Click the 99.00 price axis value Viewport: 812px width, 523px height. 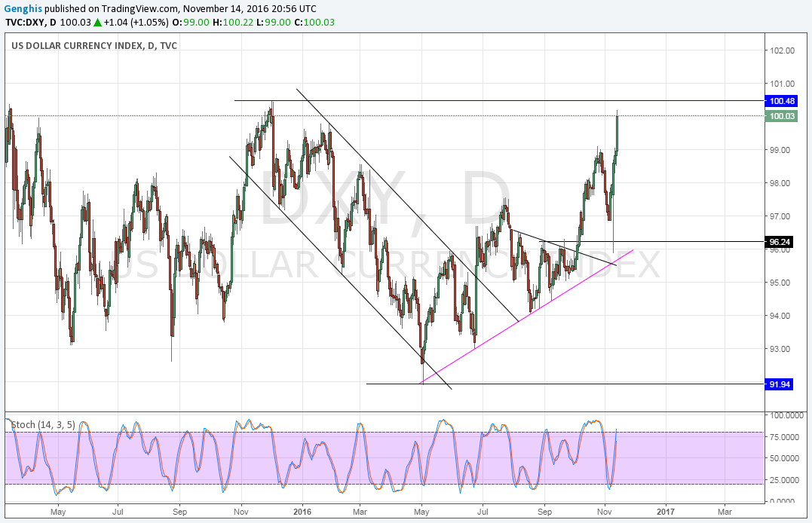point(780,150)
